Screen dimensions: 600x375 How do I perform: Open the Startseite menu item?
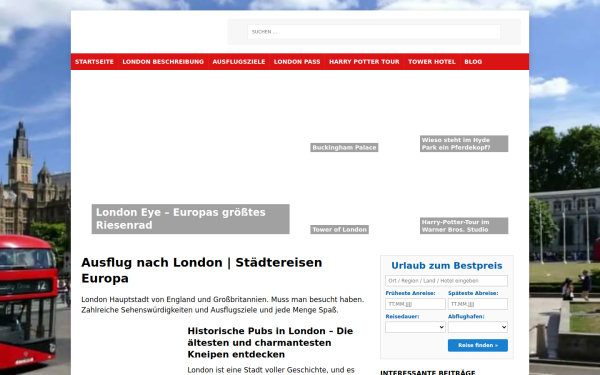coord(94,62)
